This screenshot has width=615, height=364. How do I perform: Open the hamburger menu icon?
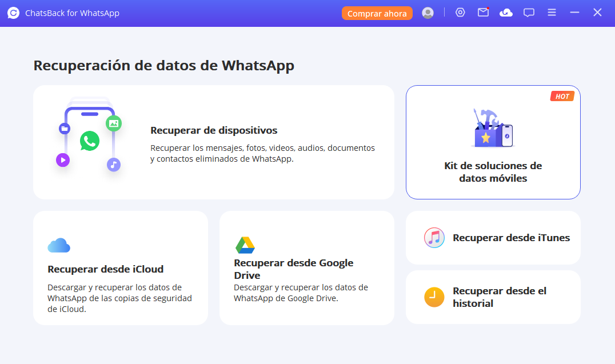[x=552, y=13]
